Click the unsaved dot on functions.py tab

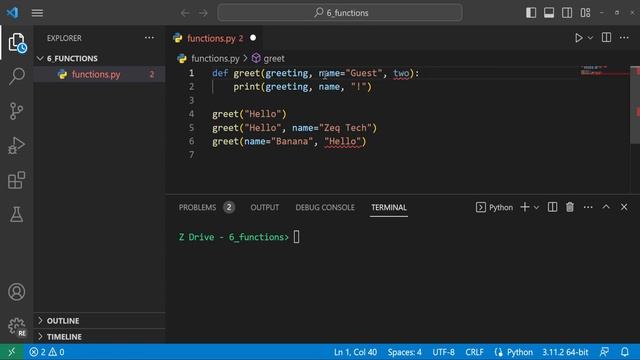(253, 38)
